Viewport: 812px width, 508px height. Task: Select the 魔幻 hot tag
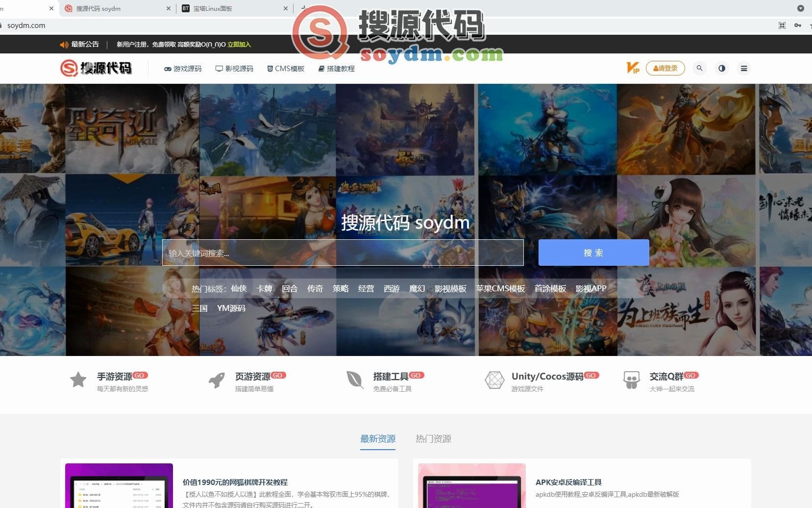(x=417, y=288)
